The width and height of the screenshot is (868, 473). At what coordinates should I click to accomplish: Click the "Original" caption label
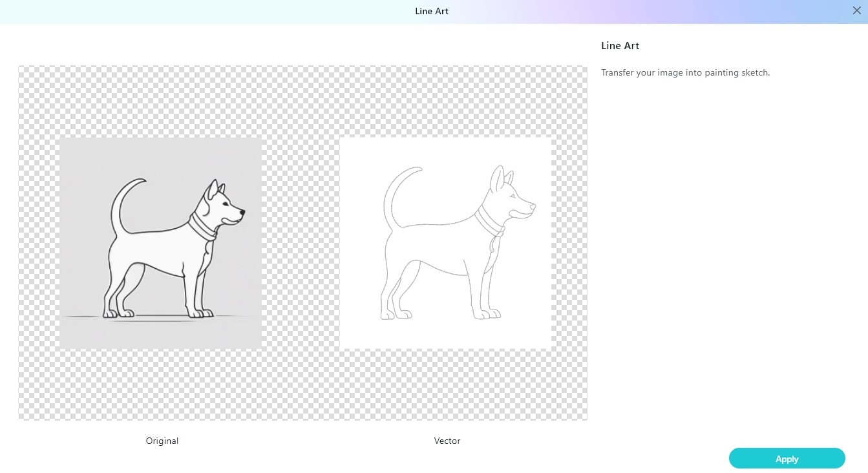(x=162, y=441)
